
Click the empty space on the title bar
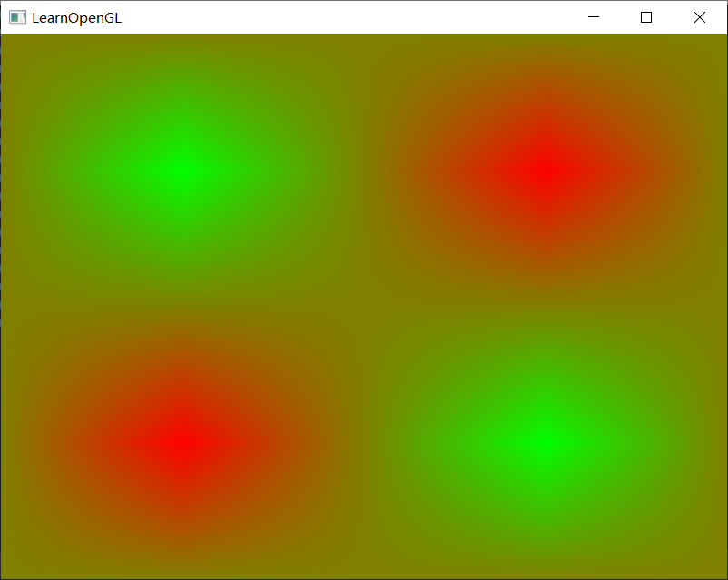click(363, 16)
